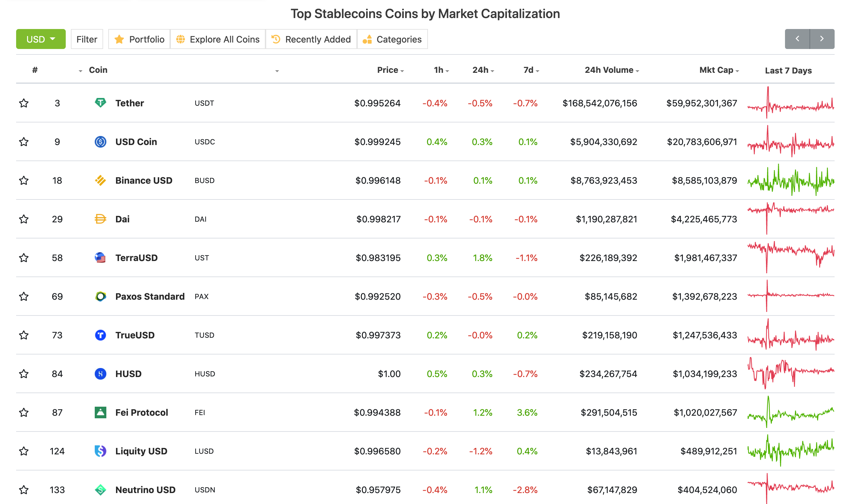
Task: Open the HUSD page link
Action: click(128, 374)
